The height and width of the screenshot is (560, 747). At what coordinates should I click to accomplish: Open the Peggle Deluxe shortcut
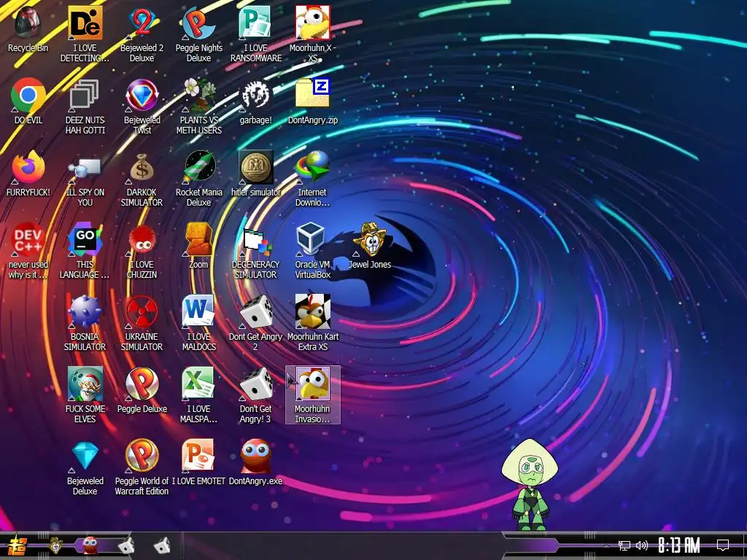click(142, 390)
